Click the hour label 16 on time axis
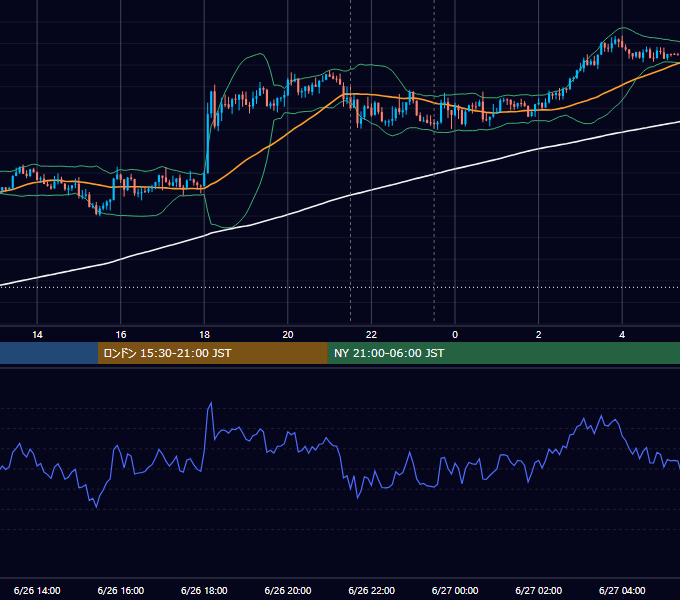The height and width of the screenshot is (600, 680). coord(121,335)
